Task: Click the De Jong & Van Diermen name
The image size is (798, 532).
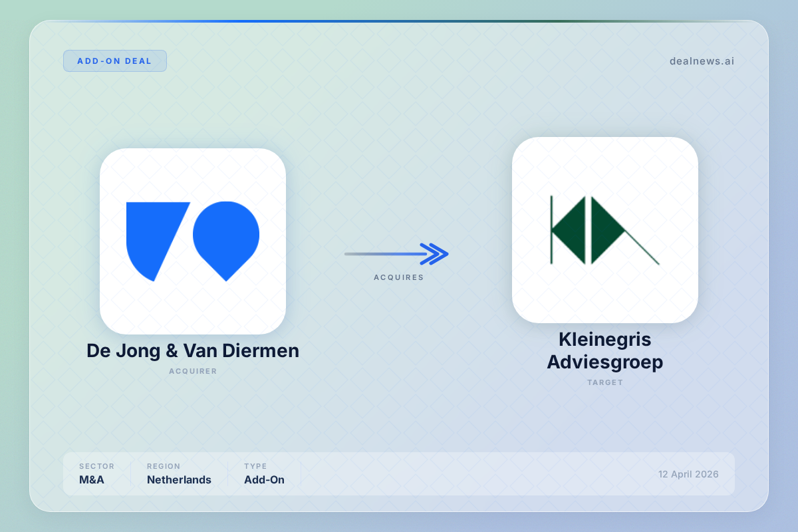Action: 193,350
